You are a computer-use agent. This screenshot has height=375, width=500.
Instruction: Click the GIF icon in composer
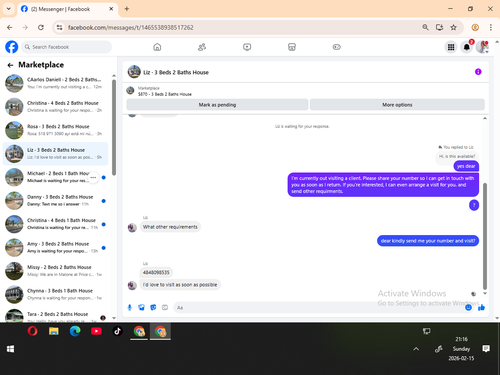(x=165, y=307)
